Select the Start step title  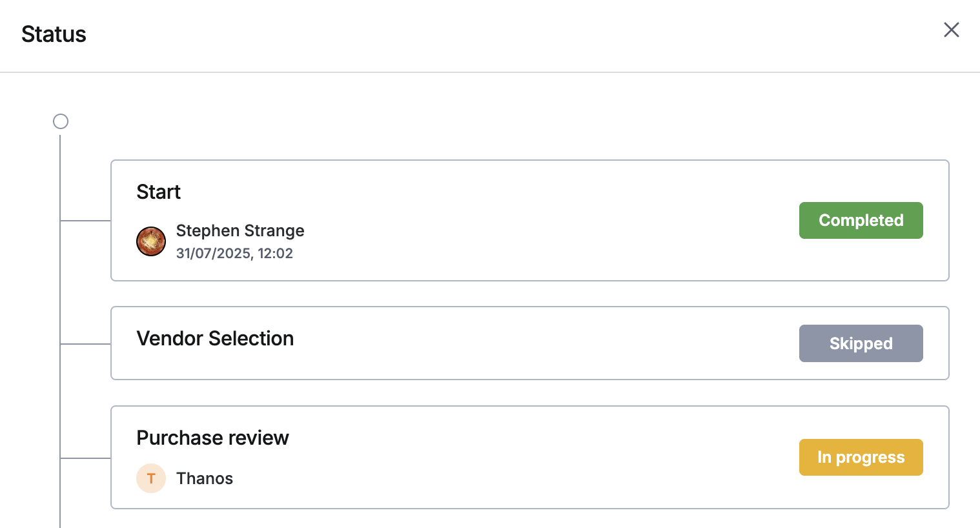(158, 192)
